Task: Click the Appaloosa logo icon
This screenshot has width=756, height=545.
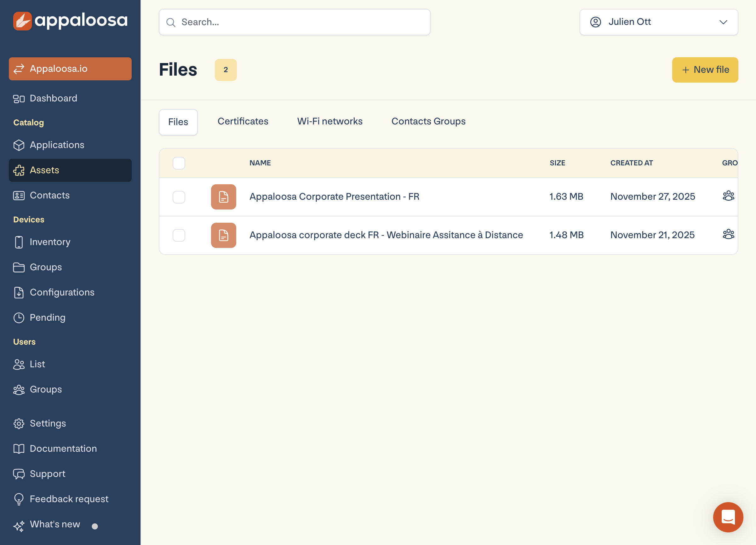Action: pyautogui.click(x=22, y=21)
